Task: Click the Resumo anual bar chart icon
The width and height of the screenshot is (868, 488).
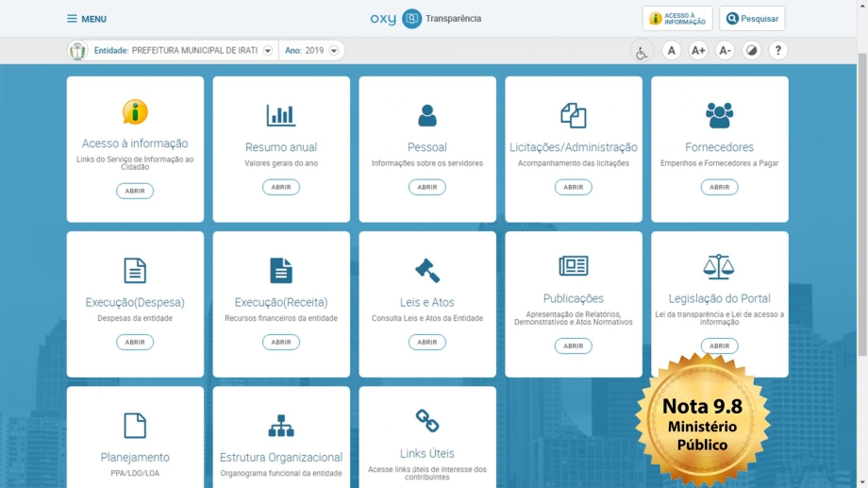Action: [280, 115]
